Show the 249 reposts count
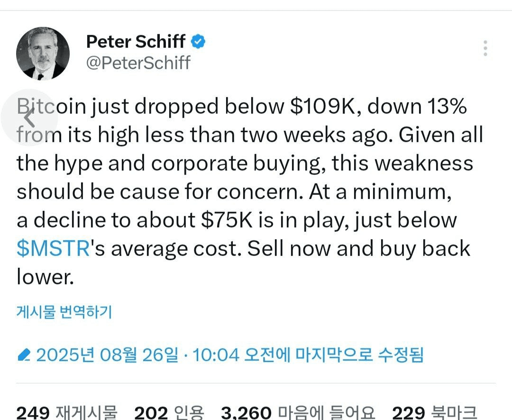The image size is (512, 420). point(33,413)
